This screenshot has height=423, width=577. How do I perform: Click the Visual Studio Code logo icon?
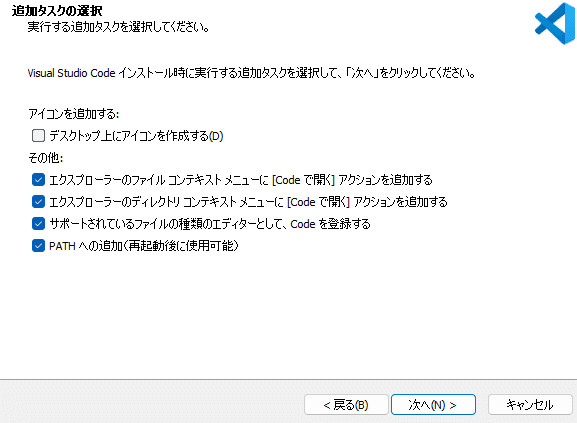pyautogui.click(x=555, y=24)
